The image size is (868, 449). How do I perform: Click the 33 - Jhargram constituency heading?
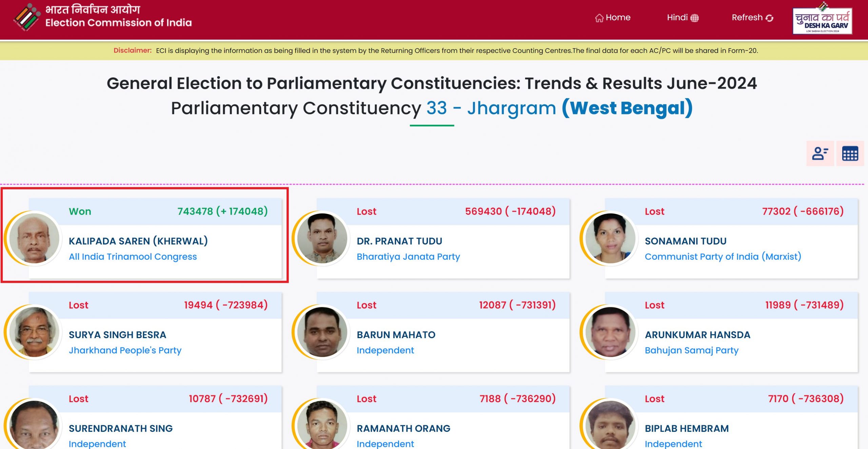point(491,108)
